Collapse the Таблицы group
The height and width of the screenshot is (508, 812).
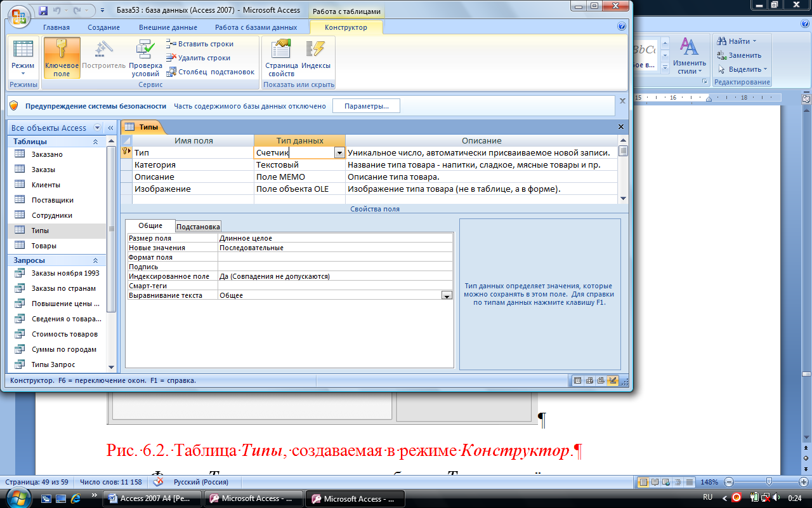[x=95, y=142]
